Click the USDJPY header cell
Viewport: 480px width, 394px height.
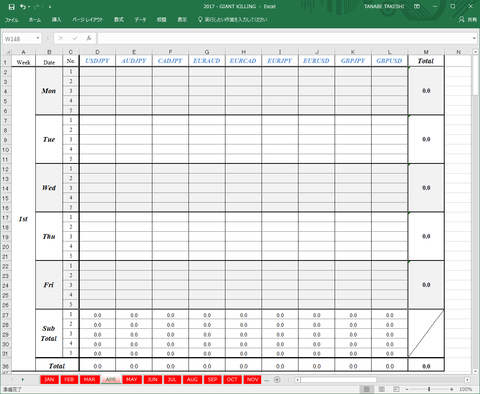coord(97,61)
